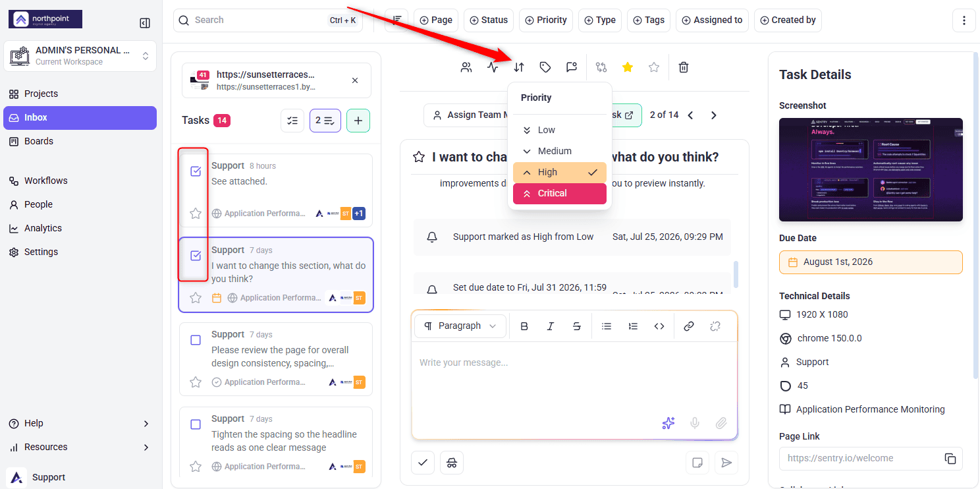Add a Status filter

tap(489, 20)
